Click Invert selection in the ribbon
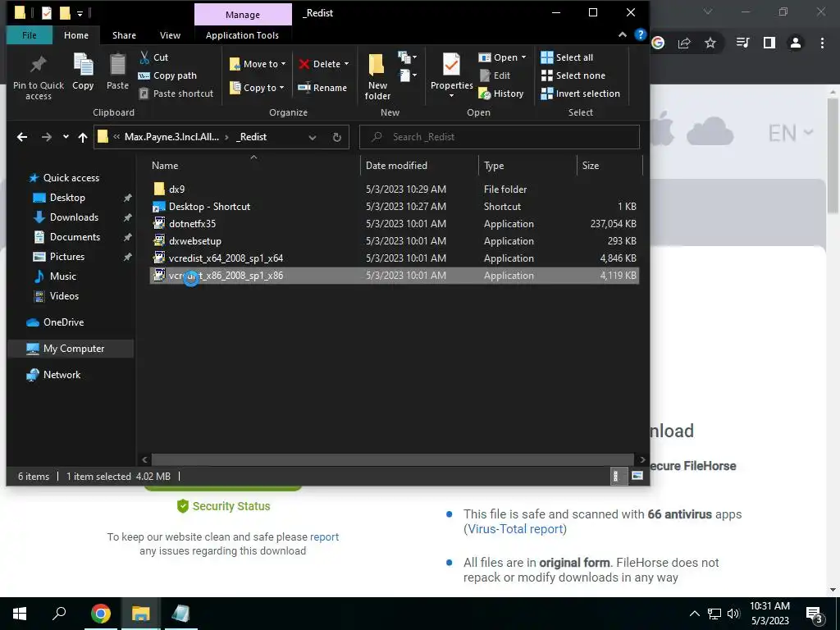Screen dimensions: 840x630 [580, 94]
